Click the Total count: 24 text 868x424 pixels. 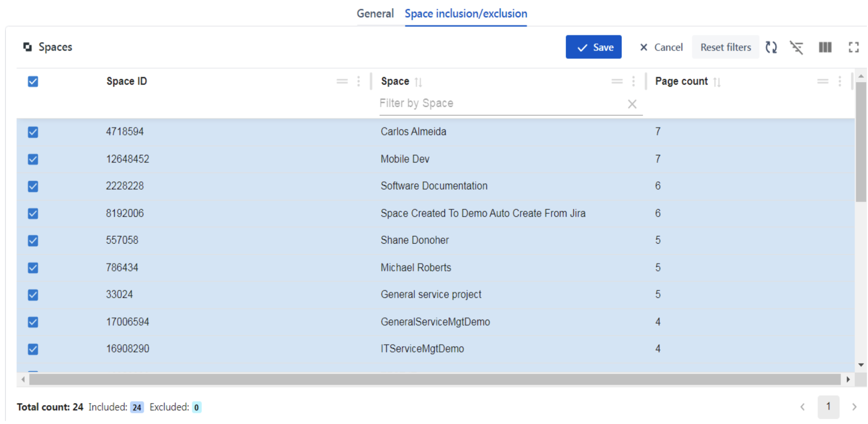50,407
